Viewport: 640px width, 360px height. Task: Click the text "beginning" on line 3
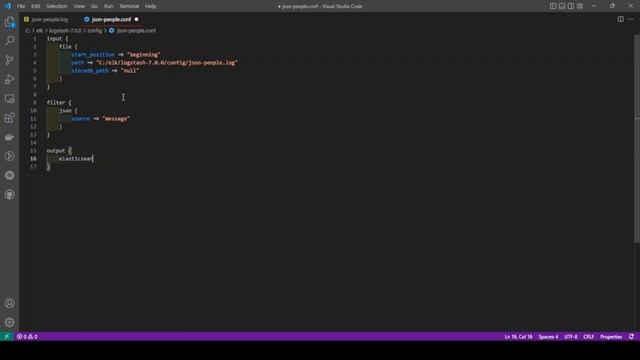click(144, 55)
